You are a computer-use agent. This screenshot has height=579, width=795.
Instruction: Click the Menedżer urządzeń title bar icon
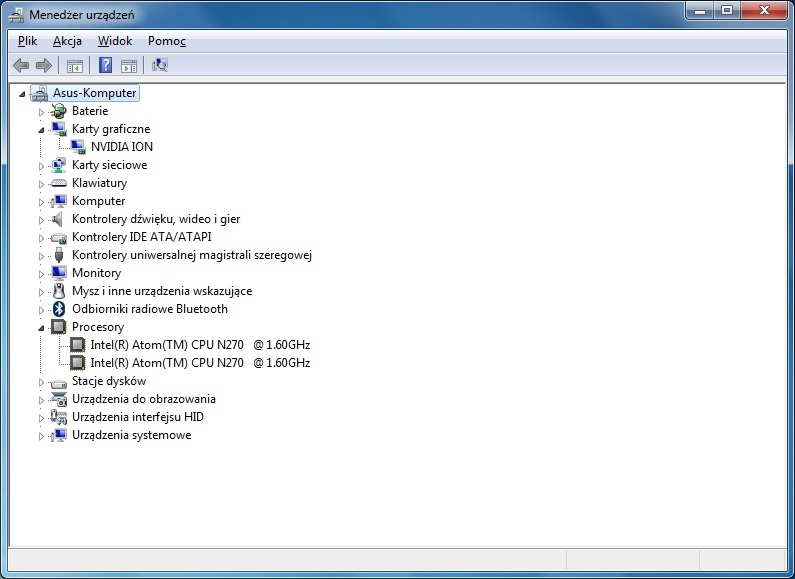tap(16, 15)
